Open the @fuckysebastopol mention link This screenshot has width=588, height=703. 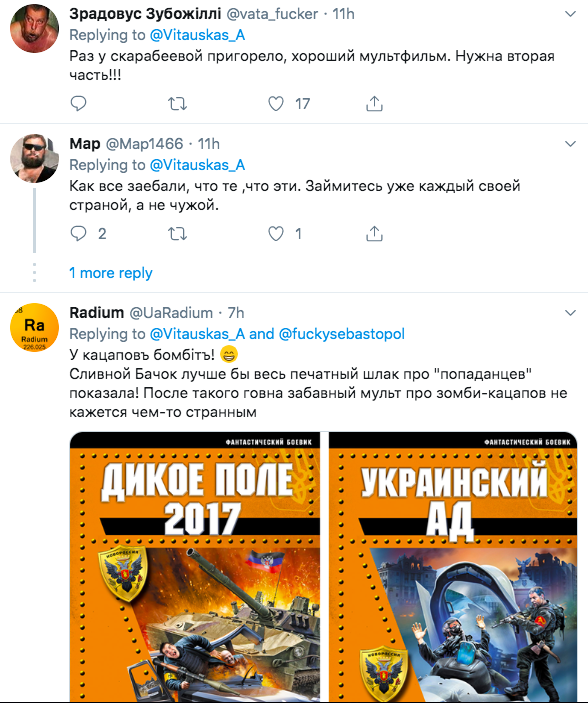[x=342, y=334]
